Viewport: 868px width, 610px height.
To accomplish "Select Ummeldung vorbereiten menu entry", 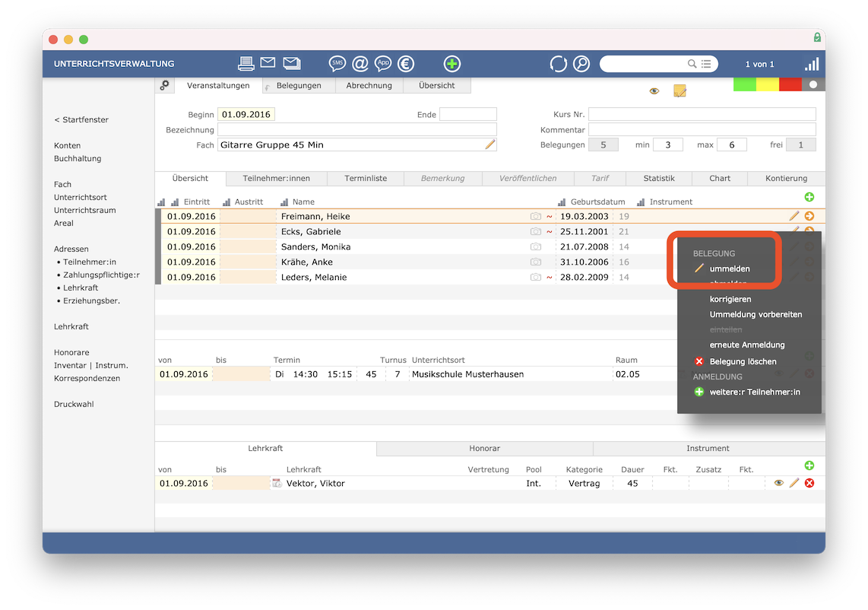I will pyautogui.click(x=756, y=314).
